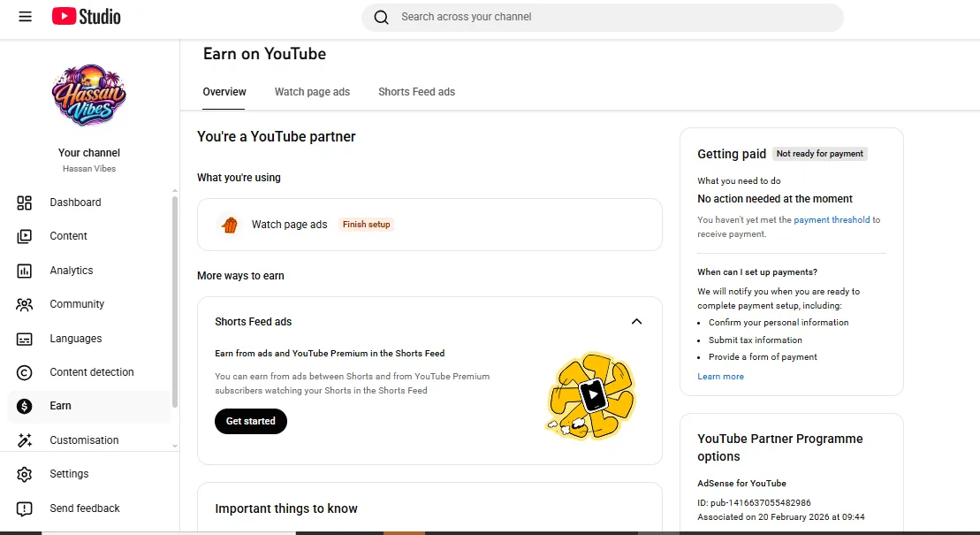
Task: Go to the Content section label
Action: (69, 236)
